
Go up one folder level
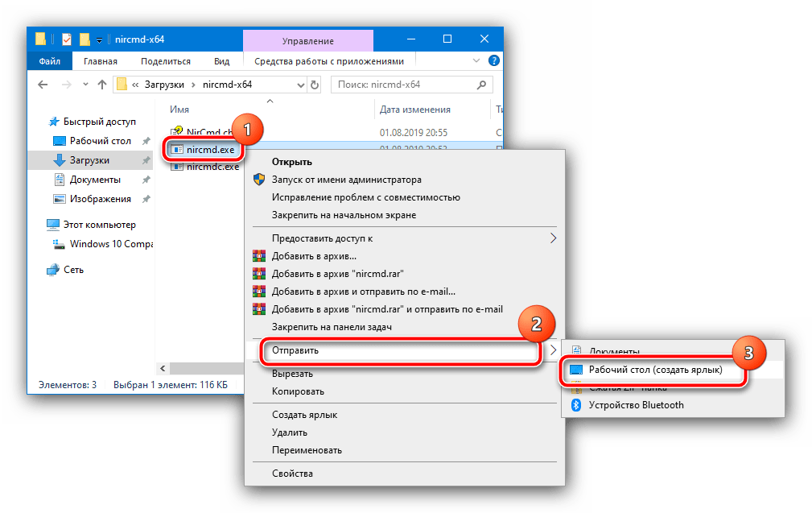point(102,84)
